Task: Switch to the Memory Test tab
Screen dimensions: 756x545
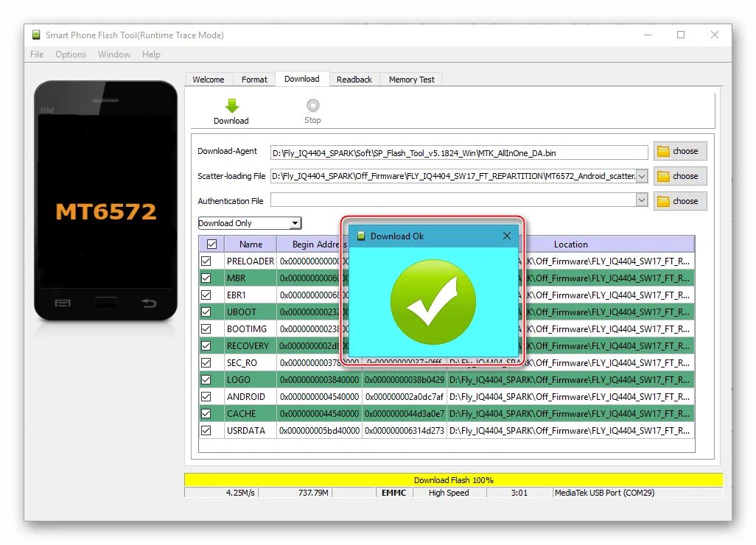Action: [412, 80]
